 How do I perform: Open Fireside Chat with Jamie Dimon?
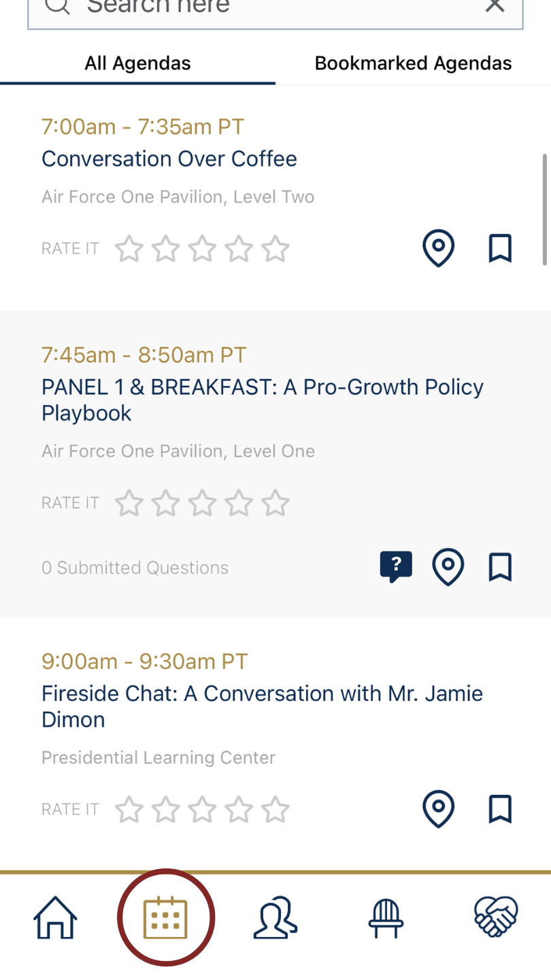pos(262,706)
